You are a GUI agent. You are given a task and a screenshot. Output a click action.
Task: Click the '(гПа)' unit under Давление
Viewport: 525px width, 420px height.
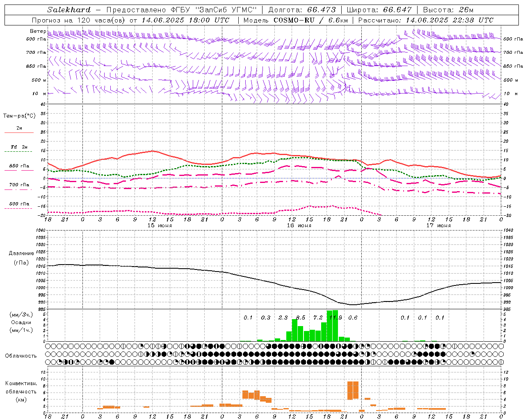tap(21, 263)
